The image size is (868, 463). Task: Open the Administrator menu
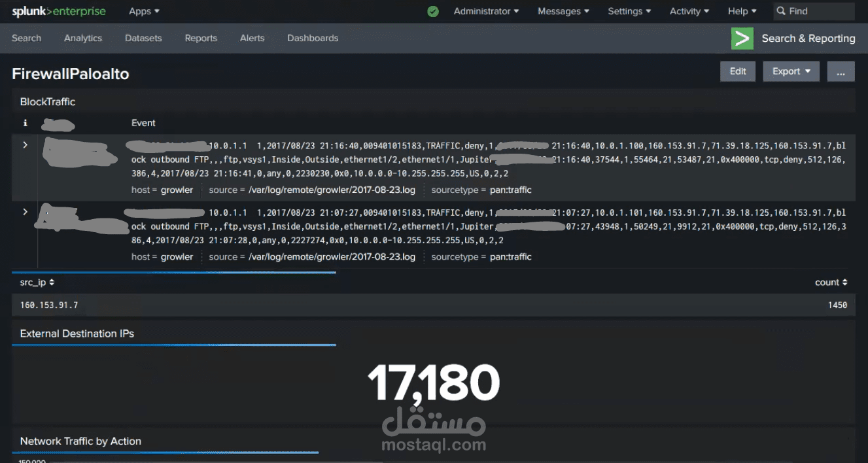486,11
